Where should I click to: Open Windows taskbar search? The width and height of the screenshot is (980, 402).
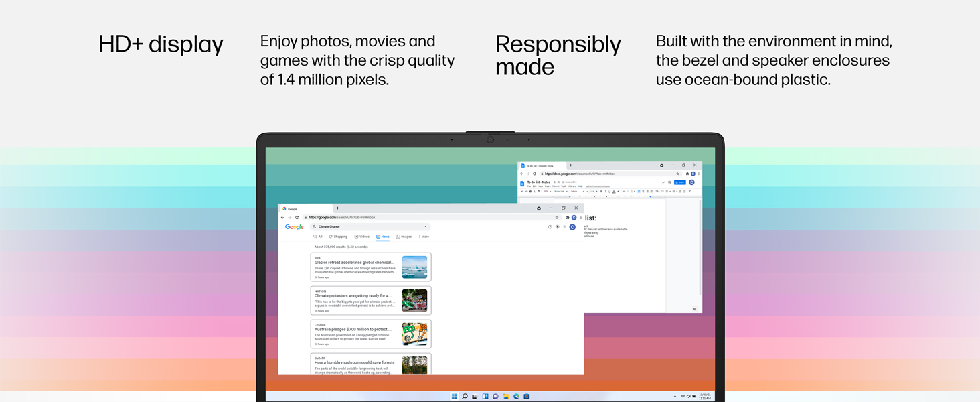(x=465, y=397)
